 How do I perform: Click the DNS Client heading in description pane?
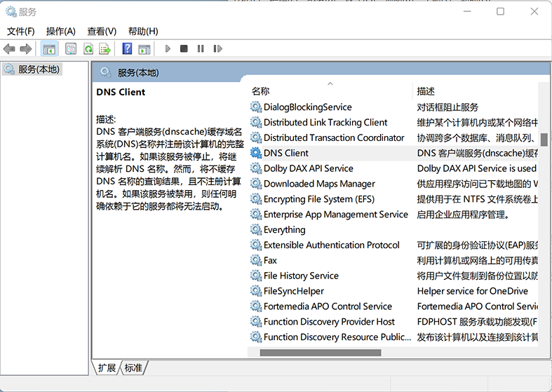click(121, 92)
